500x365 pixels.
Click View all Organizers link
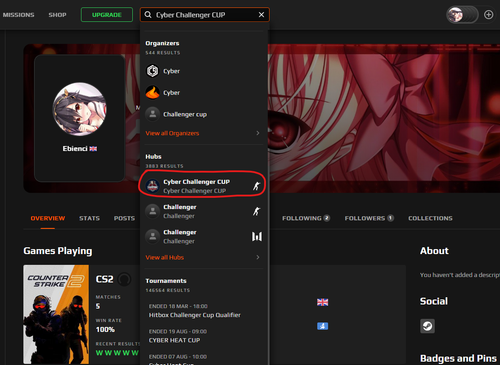[x=172, y=133]
